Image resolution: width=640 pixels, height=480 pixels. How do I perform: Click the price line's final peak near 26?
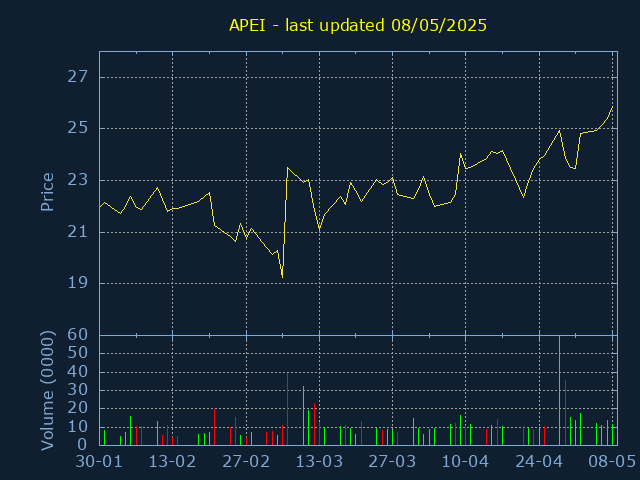pyautogui.click(x=612, y=107)
